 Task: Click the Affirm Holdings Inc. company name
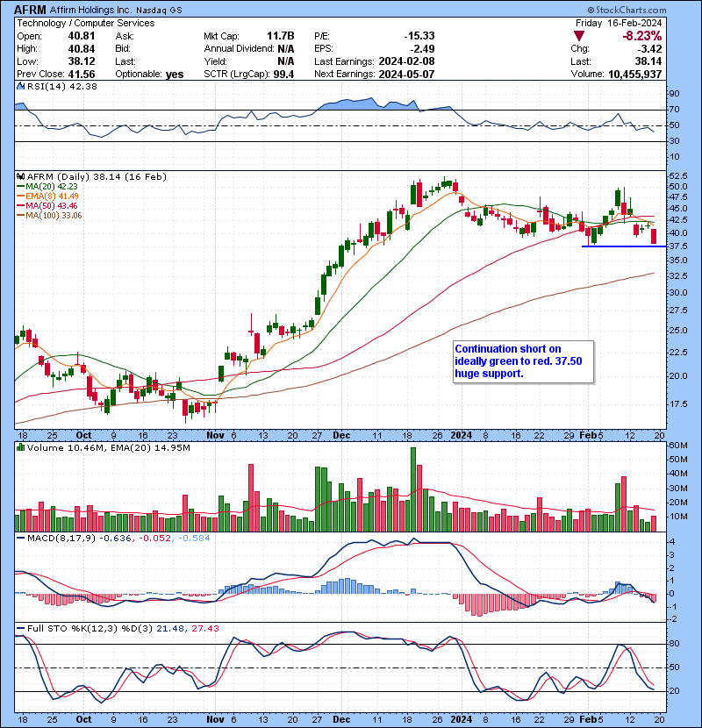pyautogui.click(x=90, y=10)
